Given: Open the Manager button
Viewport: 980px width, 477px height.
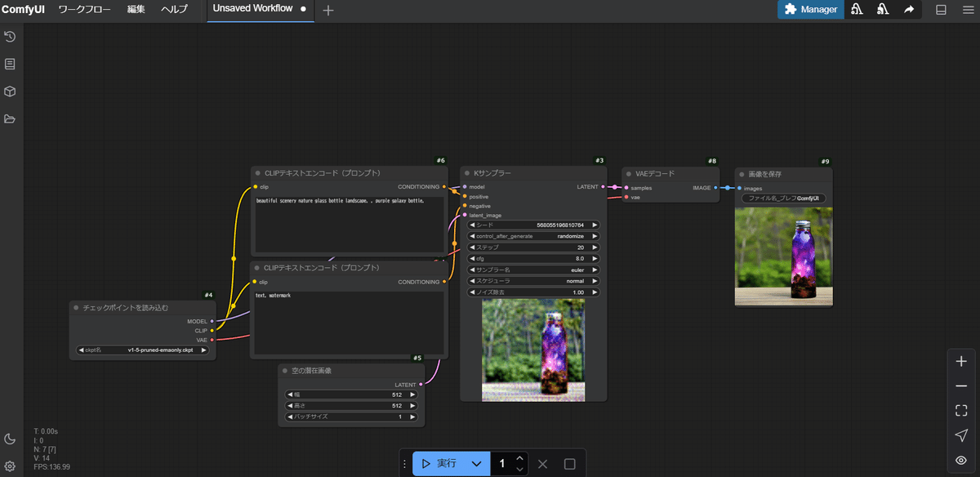Looking at the screenshot, I should (x=811, y=10).
